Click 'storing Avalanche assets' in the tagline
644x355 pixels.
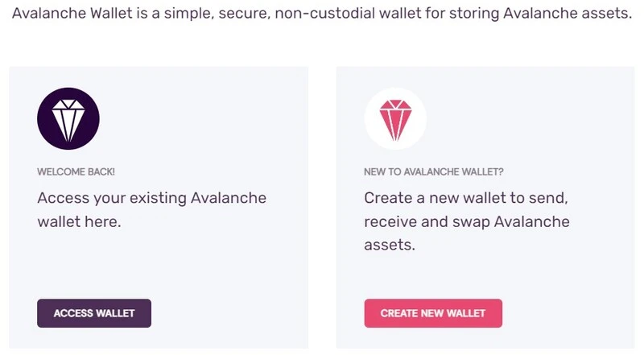[x=539, y=13]
